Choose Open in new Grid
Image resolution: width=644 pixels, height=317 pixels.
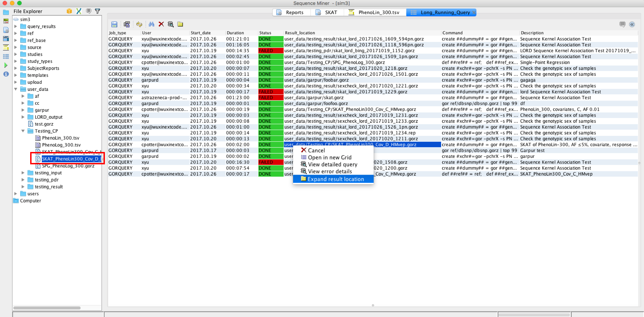[333, 157]
